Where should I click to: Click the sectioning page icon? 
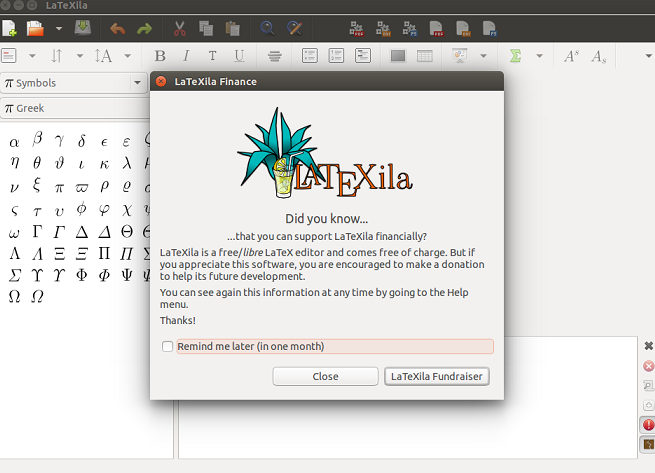click(9, 56)
